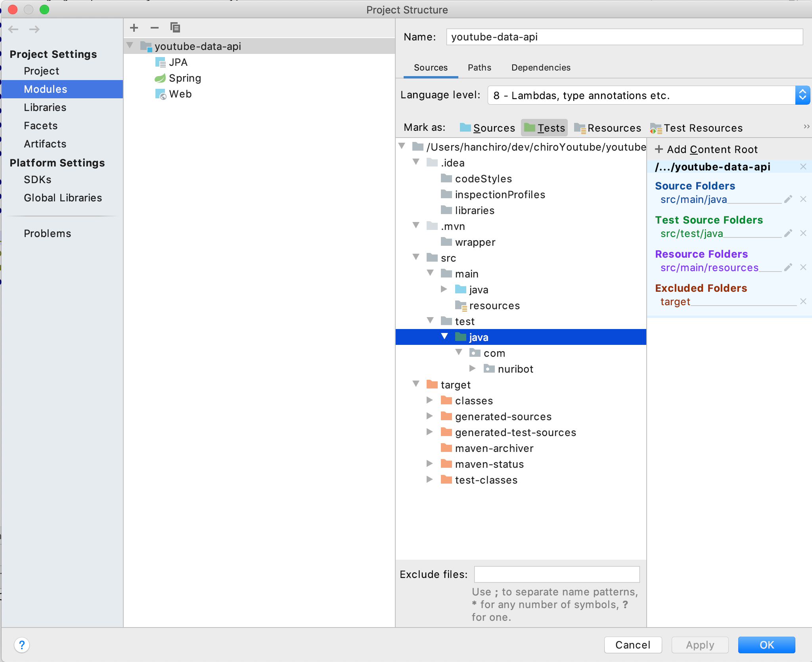Collapse the target folder tree node
This screenshot has width=812, height=662.
416,384
